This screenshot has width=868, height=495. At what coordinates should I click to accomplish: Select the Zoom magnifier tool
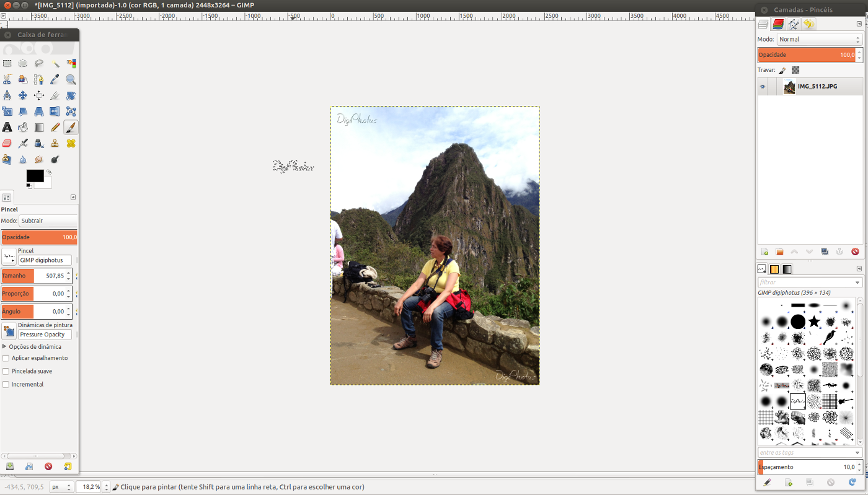click(x=71, y=79)
